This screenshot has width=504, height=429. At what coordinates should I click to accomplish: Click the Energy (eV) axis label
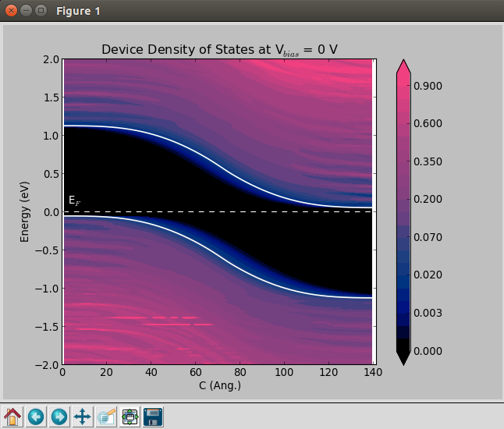coord(24,211)
